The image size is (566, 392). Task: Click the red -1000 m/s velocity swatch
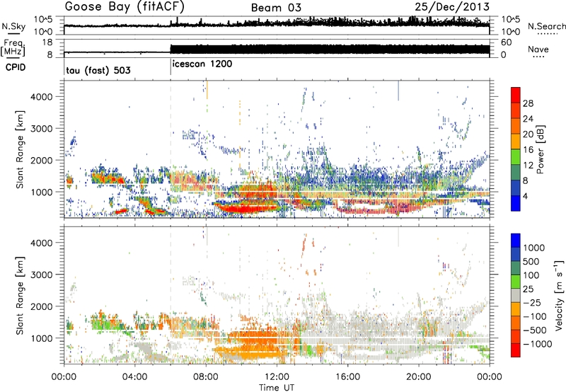[516, 350]
